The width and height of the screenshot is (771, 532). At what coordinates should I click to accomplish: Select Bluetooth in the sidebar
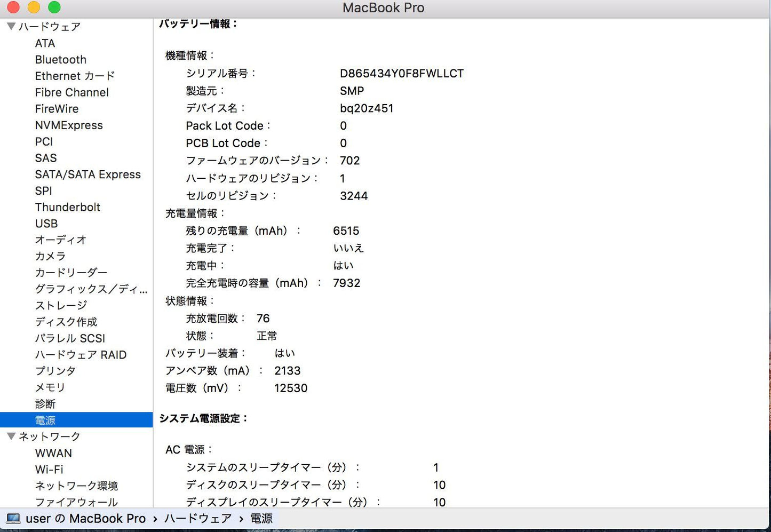60,60
